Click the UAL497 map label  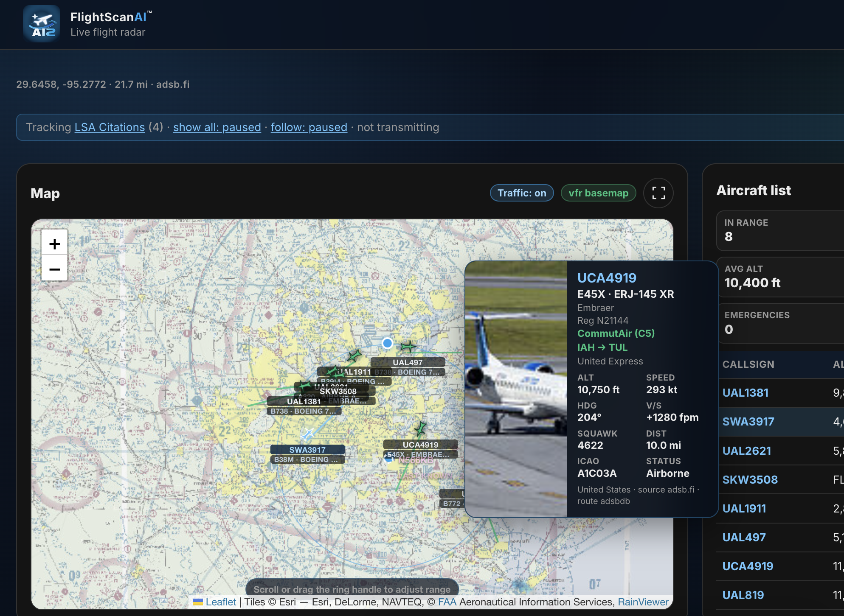(x=408, y=362)
